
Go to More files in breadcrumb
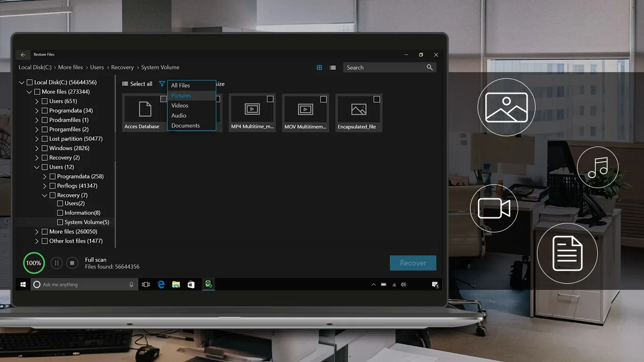point(70,67)
